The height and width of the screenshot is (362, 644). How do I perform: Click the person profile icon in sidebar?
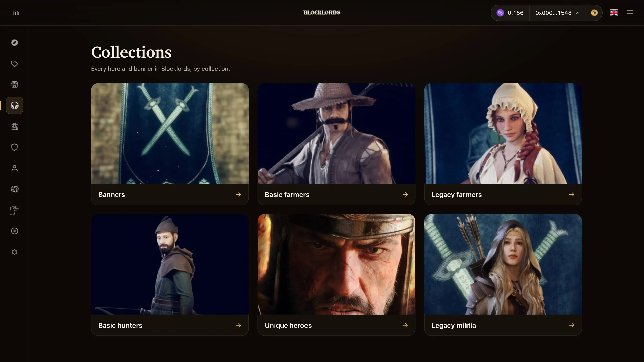[14, 168]
